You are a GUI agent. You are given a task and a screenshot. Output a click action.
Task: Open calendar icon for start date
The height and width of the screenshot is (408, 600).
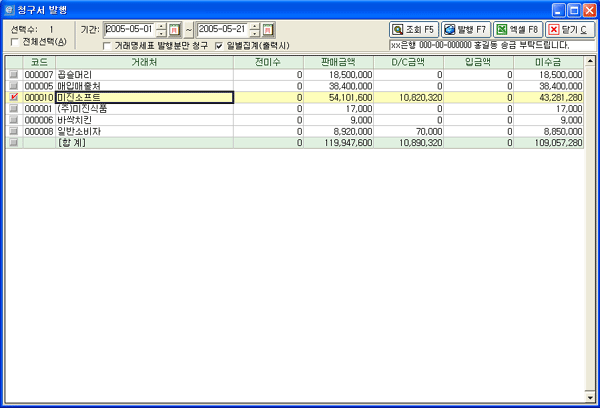[174, 29]
